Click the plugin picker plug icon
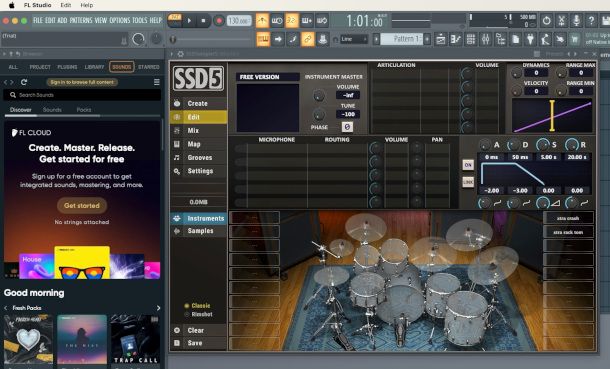The width and height of the screenshot is (610, 369). pos(530,39)
